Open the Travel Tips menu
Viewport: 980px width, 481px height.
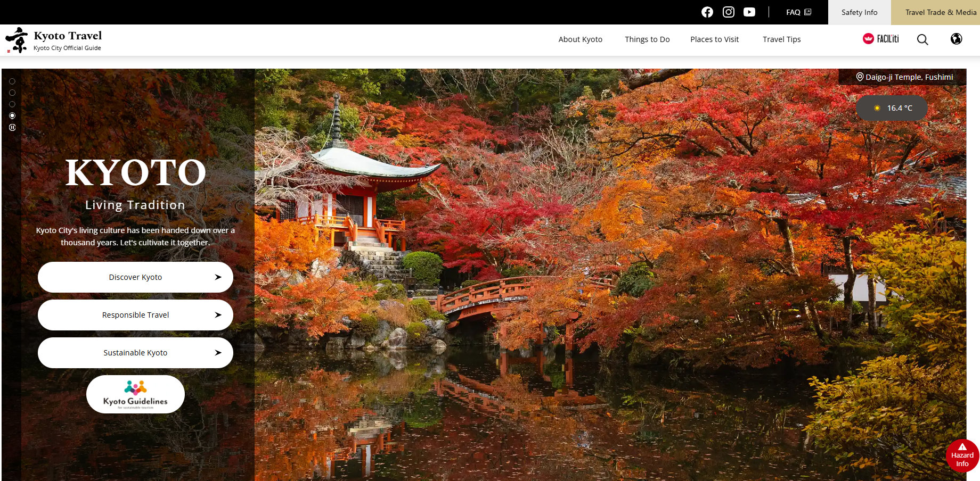pyautogui.click(x=781, y=39)
